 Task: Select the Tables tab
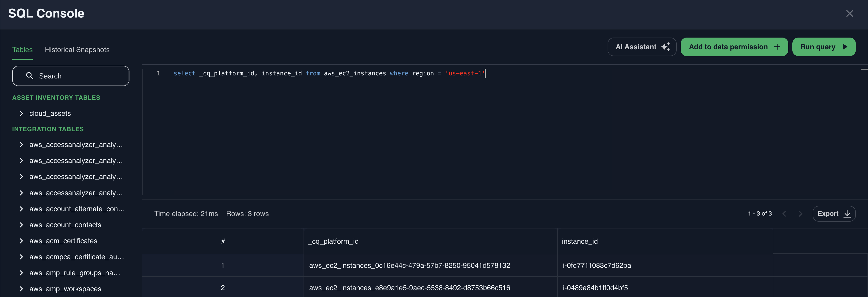point(22,50)
